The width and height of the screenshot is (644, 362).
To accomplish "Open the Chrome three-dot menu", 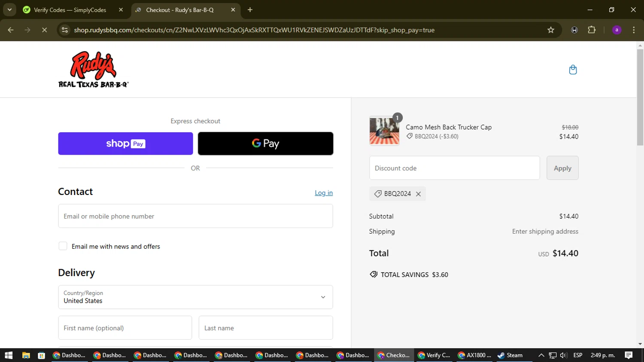I will pyautogui.click(x=634, y=30).
